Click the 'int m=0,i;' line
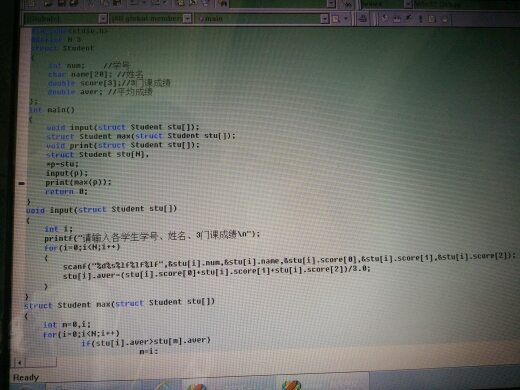This screenshot has width=520, height=390. [x=66, y=324]
